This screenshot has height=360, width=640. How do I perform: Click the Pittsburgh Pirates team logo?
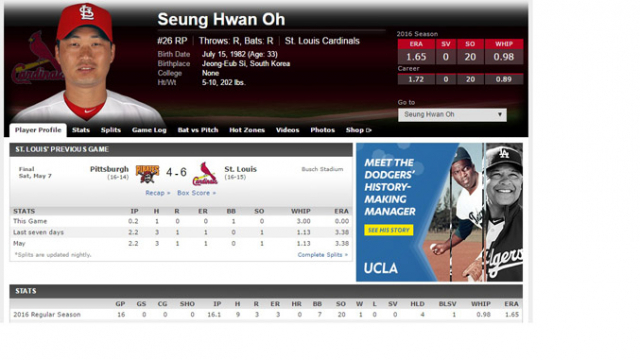click(147, 174)
